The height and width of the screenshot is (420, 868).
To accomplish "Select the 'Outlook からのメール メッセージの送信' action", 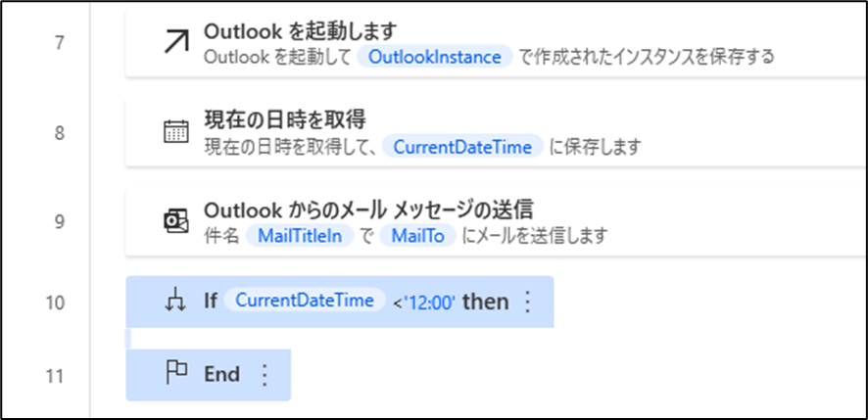I will [497, 221].
